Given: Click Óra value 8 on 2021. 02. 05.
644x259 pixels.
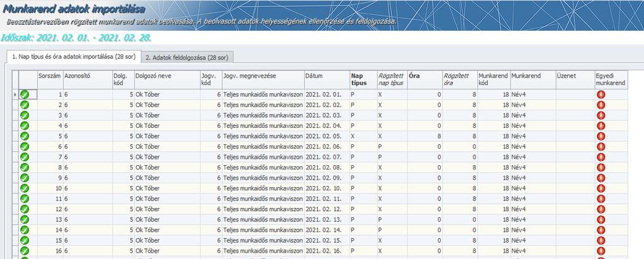Looking at the screenshot, I should click(425, 136).
